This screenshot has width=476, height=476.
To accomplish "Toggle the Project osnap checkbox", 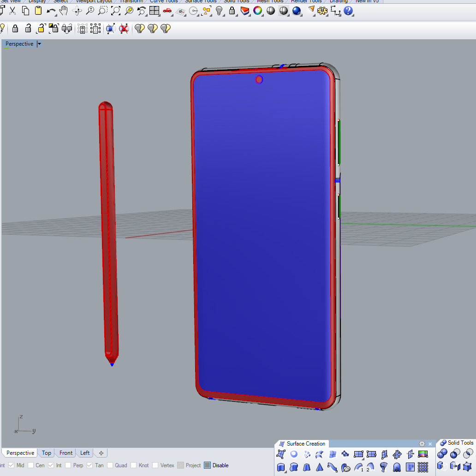I will [181, 465].
